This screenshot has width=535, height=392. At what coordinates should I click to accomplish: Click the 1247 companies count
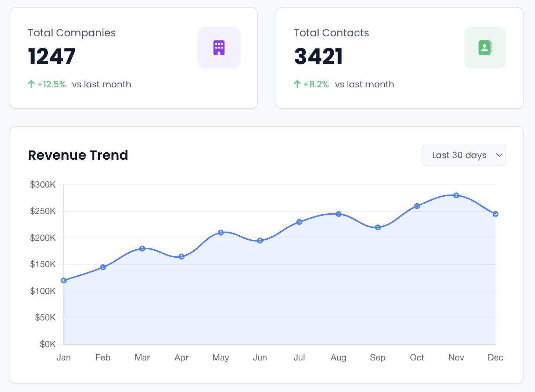pos(52,57)
